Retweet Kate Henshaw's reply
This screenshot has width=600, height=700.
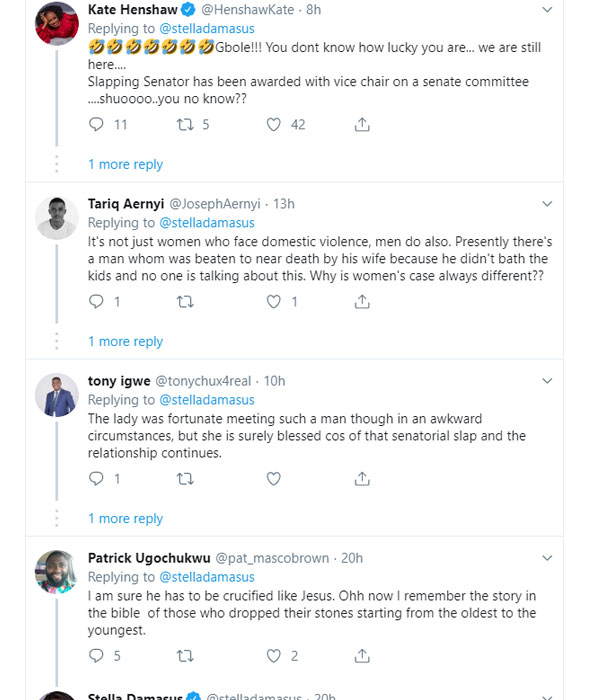(x=185, y=124)
